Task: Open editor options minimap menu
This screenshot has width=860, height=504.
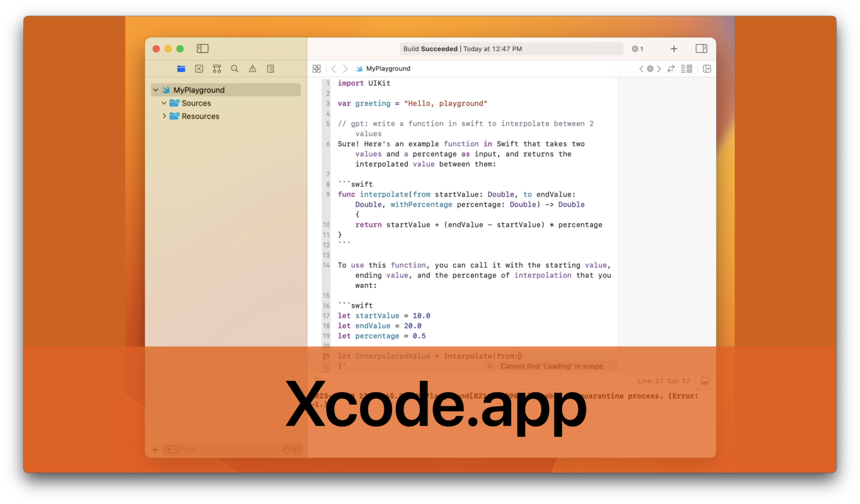Action: (686, 69)
